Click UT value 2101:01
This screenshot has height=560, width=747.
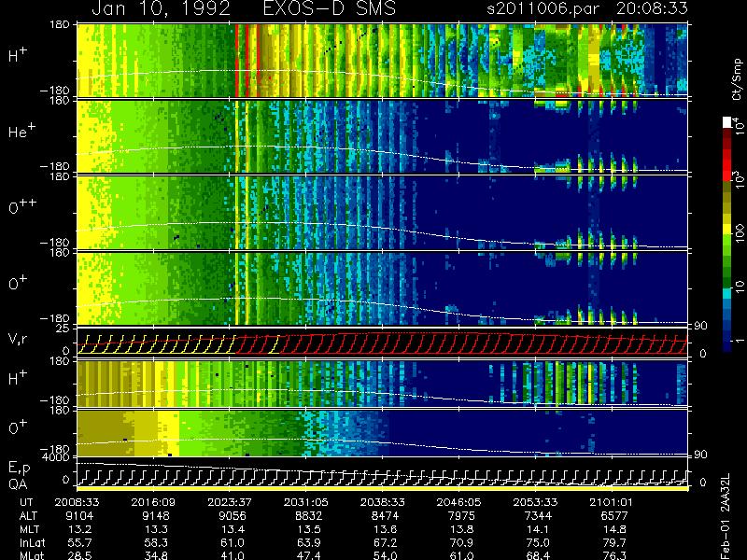(612, 502)
